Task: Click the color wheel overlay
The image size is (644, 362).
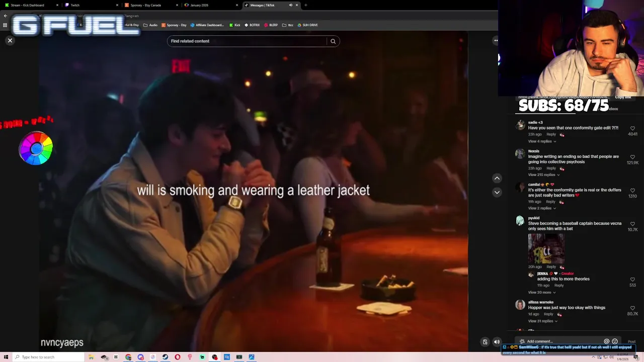Action: tap(36, 148)
